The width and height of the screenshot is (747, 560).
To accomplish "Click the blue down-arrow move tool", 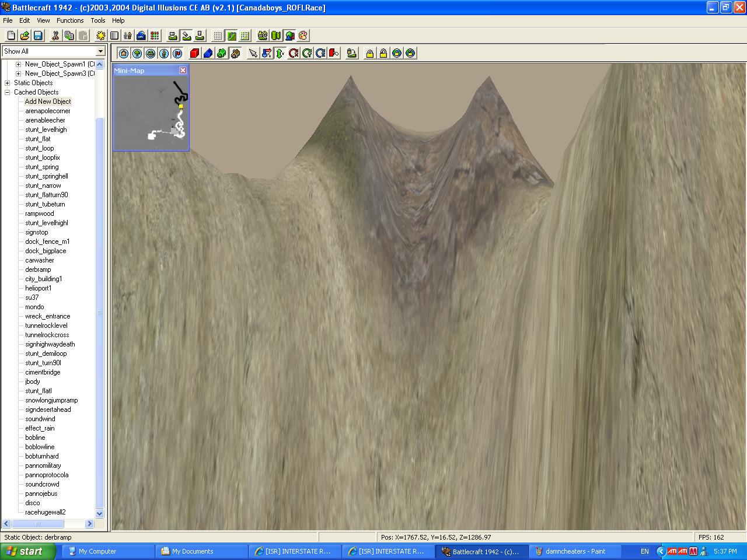I will coord(267,53).
